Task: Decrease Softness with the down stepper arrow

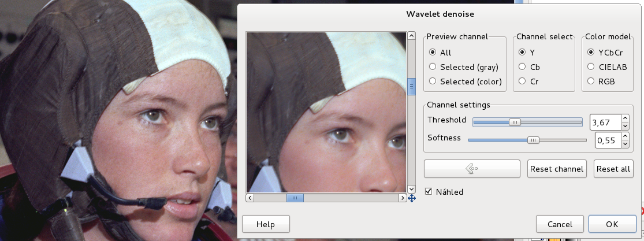Action: coord(625,144)
